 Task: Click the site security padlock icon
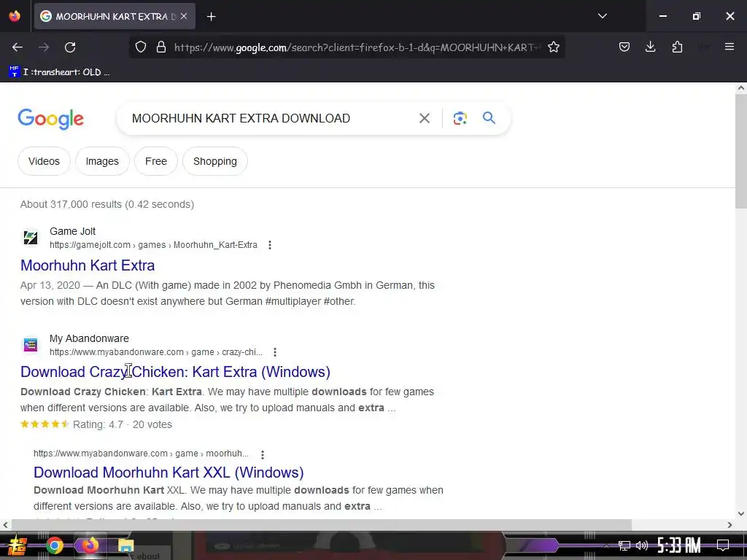pos(161,47)
